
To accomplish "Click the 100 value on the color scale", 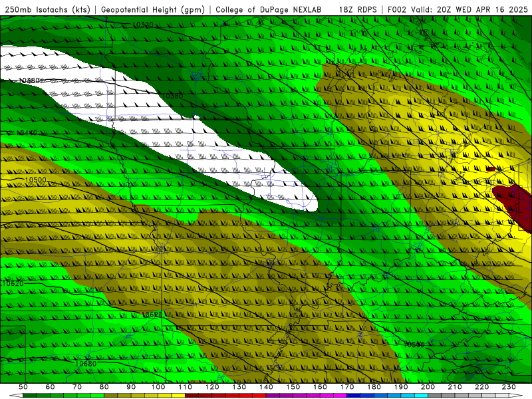I will (158, 387).
